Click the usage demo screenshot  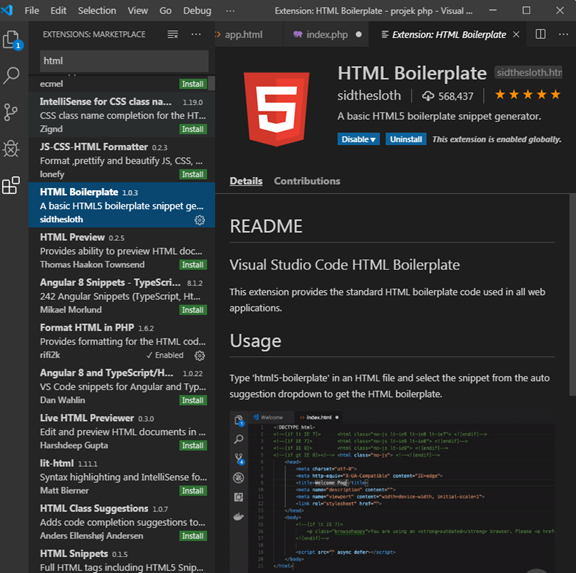392,491
